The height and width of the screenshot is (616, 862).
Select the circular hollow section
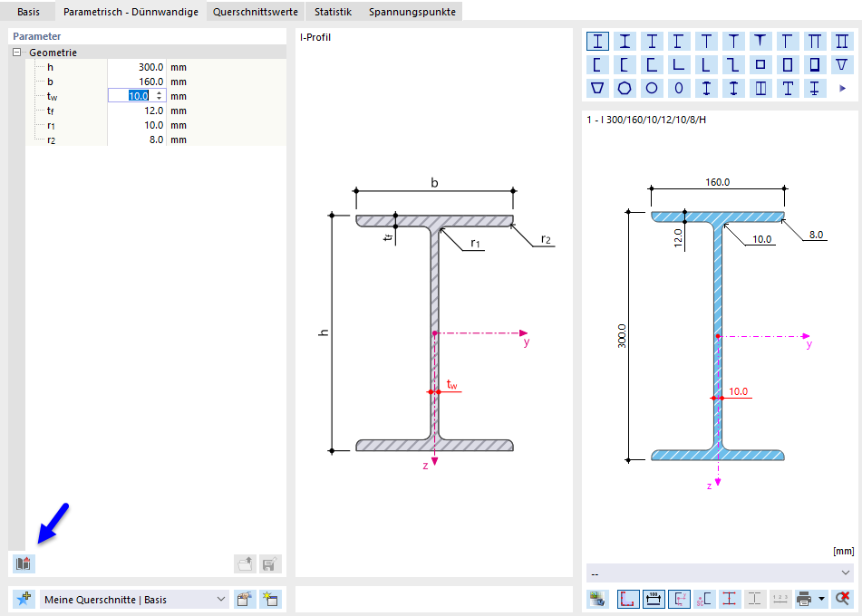(x=652, y=88)
